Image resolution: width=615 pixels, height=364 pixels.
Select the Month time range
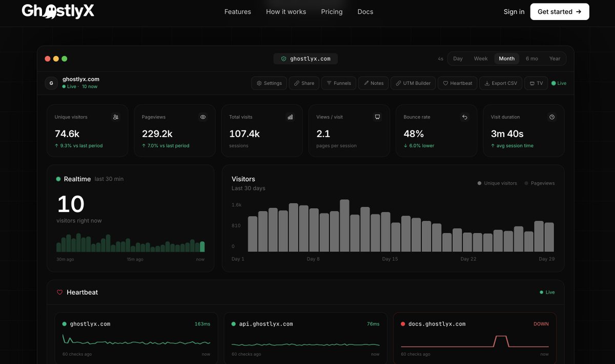pos(507,58)
